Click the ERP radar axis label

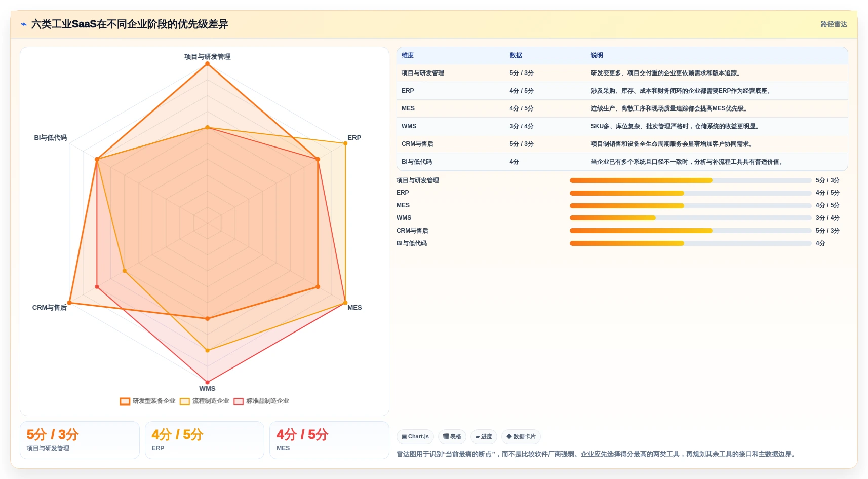354,138
